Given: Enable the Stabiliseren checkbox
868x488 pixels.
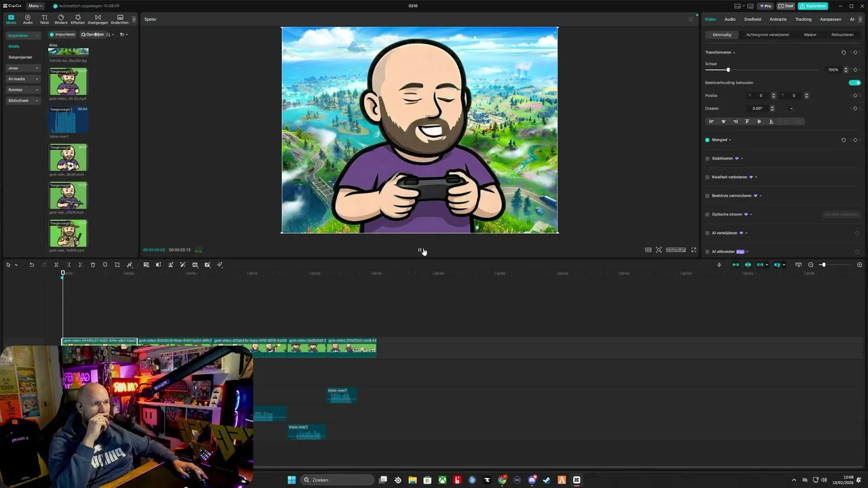Looking at the screenshot, I should [x=707, y=159].
